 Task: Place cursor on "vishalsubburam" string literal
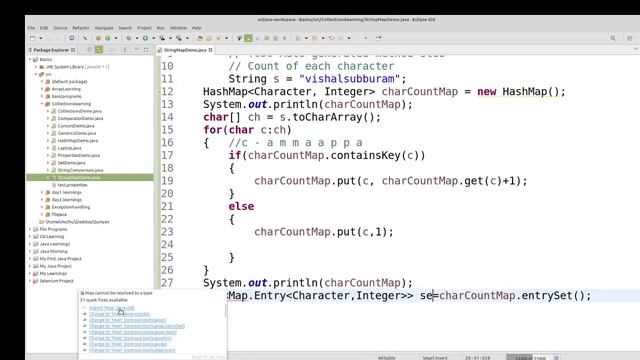coord(349,79)
